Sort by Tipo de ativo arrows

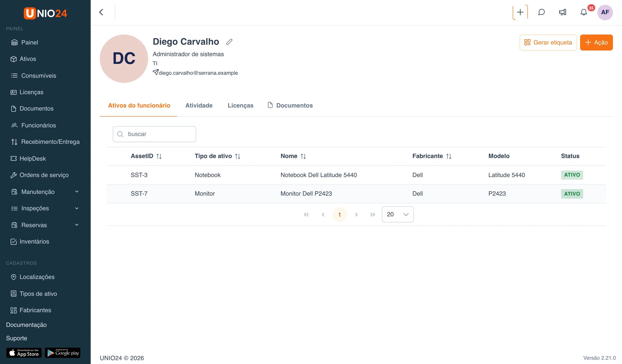click(238, 156)
